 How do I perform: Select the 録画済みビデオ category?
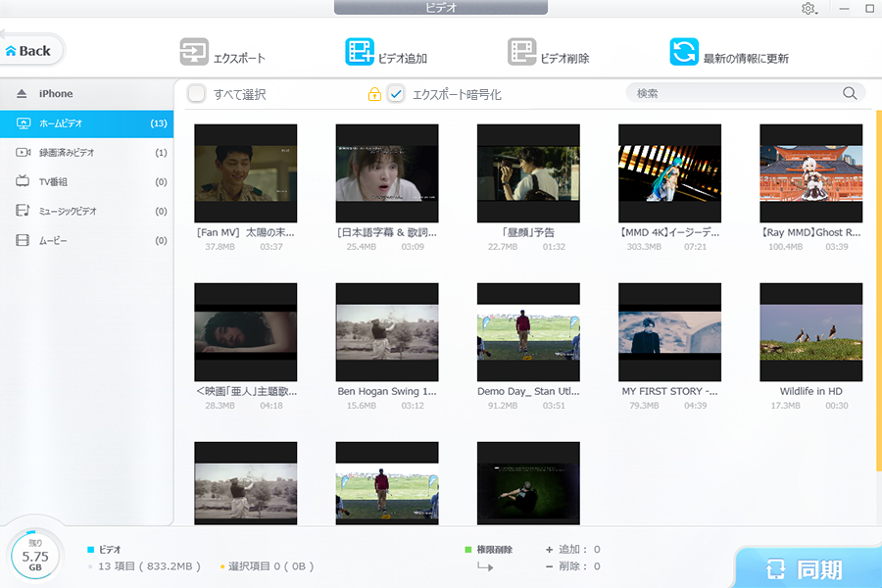(x=86, y=153)
